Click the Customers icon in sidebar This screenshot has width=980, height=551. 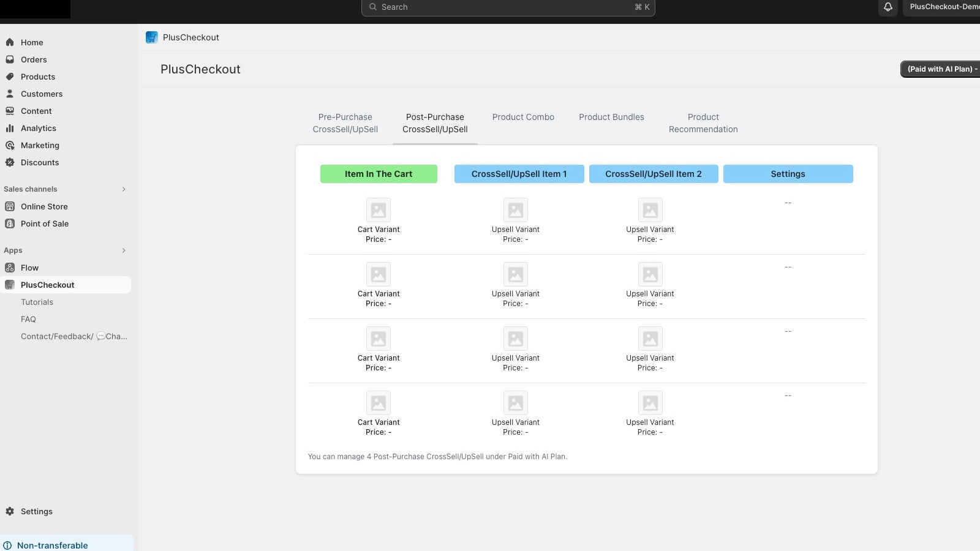pyautogui.click(x=10, y=94)
